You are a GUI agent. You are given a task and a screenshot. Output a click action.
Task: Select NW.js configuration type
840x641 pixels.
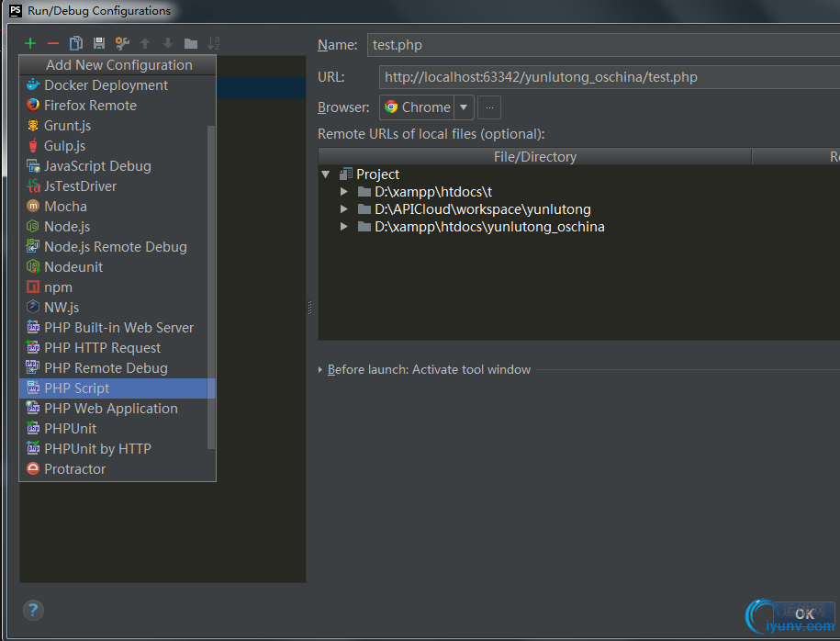pyautogui.click(x=114, y=307)
